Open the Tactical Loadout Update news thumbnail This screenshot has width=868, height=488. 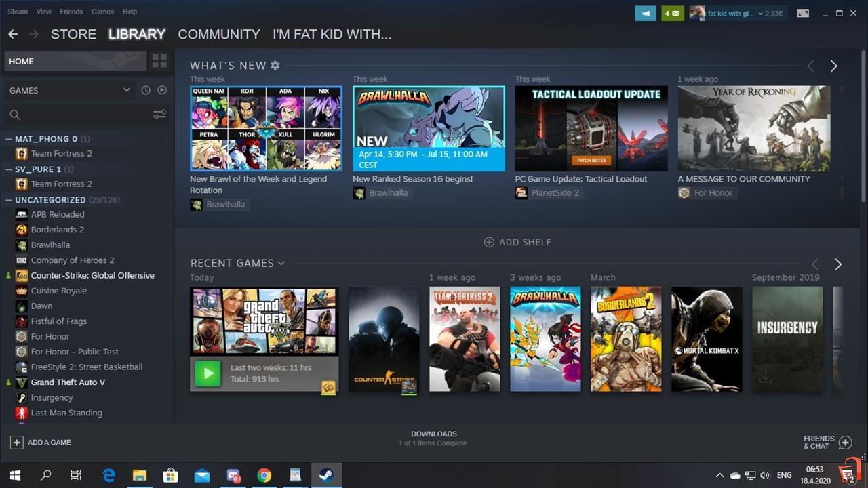tap(591, 129)
